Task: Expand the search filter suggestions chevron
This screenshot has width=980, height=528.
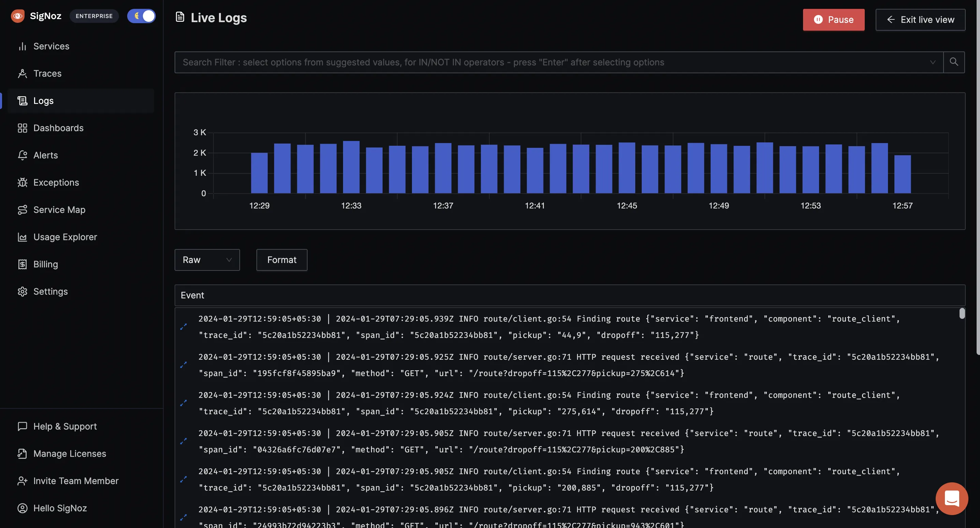Action: pyautogui.click(x=933, y=62)
